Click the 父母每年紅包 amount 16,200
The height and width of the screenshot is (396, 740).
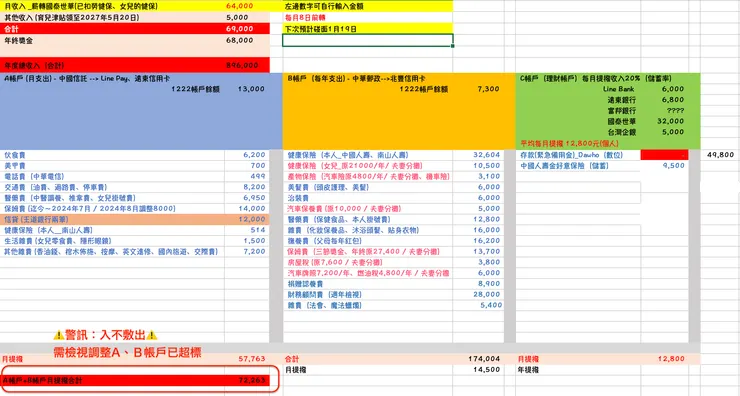pyautogui.click(x=486, y=241)
